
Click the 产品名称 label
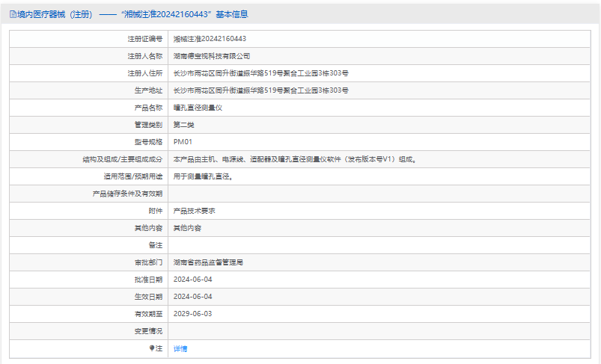point(148,108)
